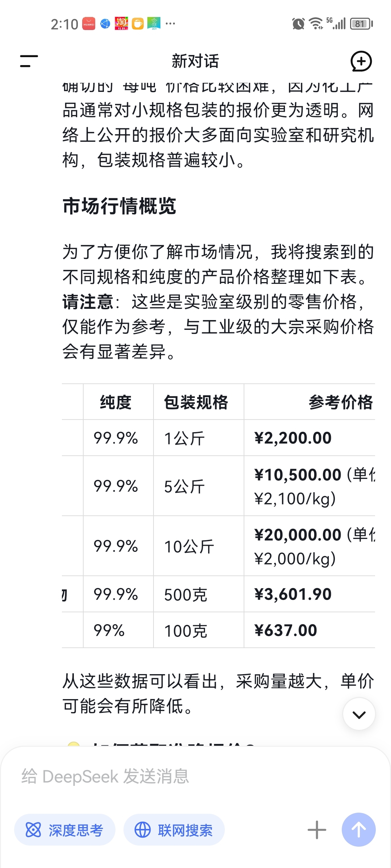The image size is (391, 868).
Task: Tap the ¥2,200.00 price cell
Action: (293, 438)
